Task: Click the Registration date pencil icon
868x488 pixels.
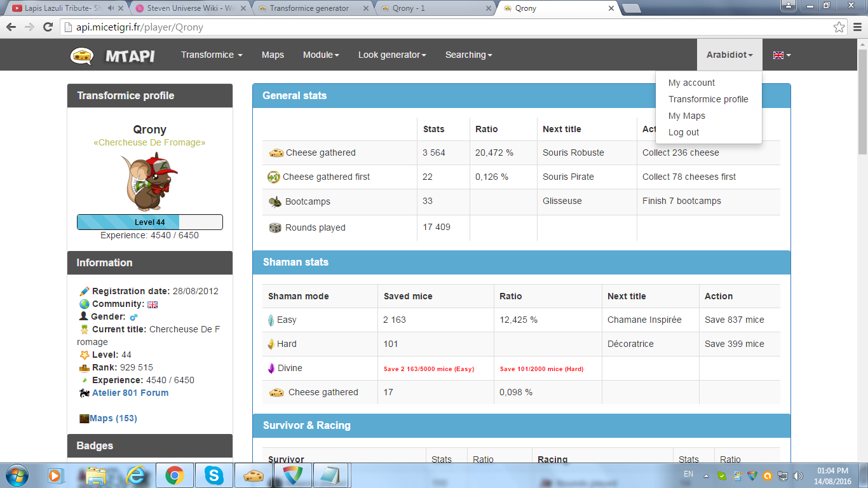Action: 85,291
